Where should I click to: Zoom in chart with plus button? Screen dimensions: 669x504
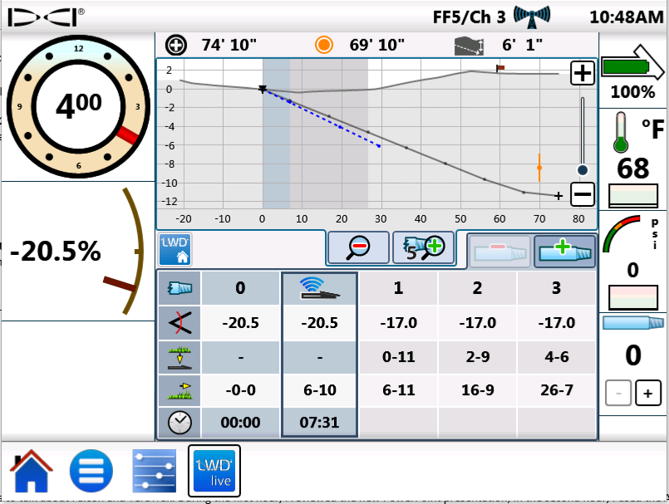click(582, 73)
